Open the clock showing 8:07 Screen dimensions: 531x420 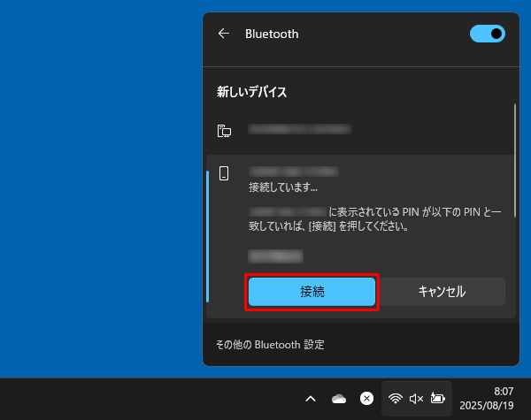coord(503,391)
